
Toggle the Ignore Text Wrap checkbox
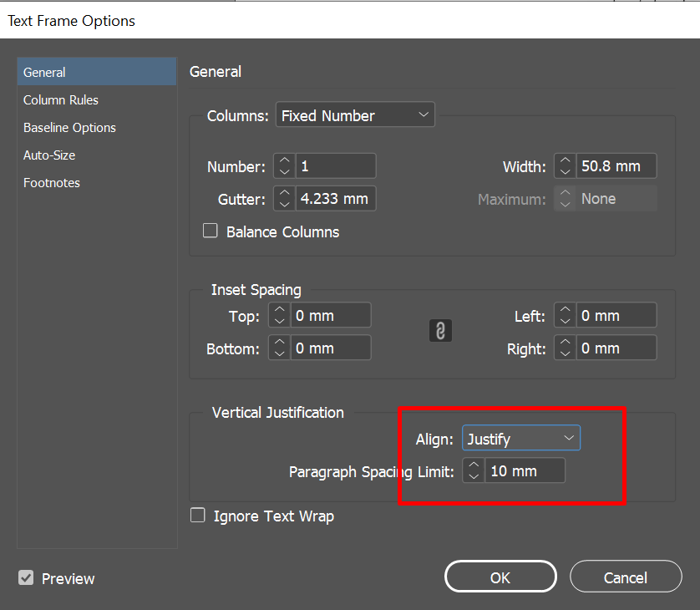click(x=198, y=516)
